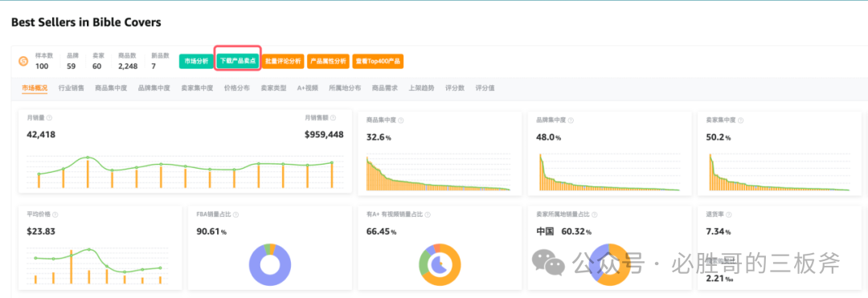
Task: Click the monthly sales line and bar chart
Action: point(185,171)
